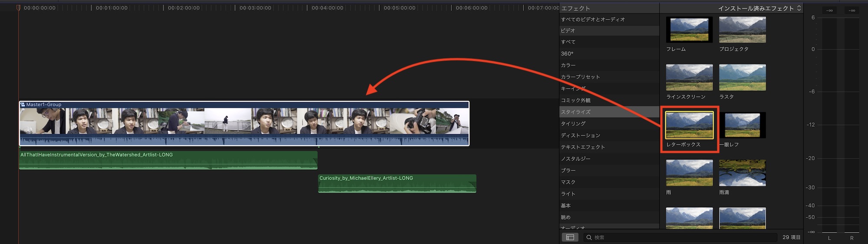Select the ビデオ category header
This screenshot has width=868, height=244.
[609, 31]
